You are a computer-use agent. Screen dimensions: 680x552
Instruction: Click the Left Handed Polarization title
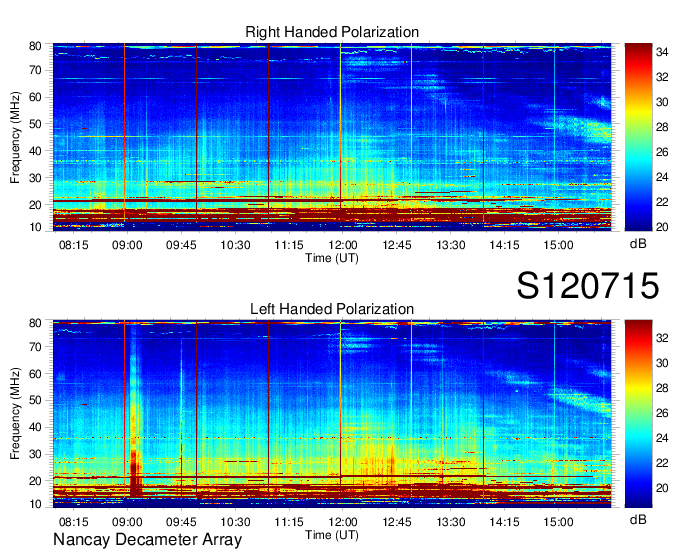(332, 309)
